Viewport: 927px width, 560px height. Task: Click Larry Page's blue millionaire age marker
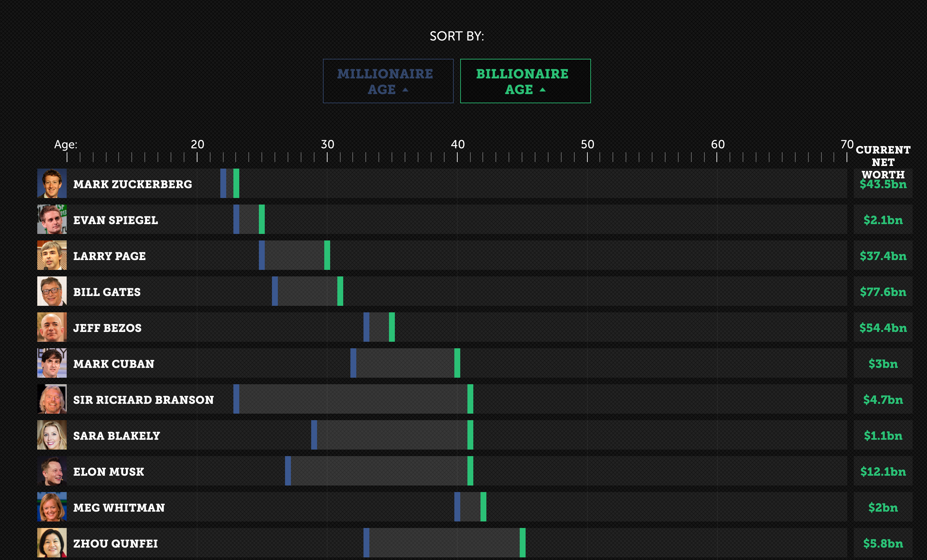262,255
